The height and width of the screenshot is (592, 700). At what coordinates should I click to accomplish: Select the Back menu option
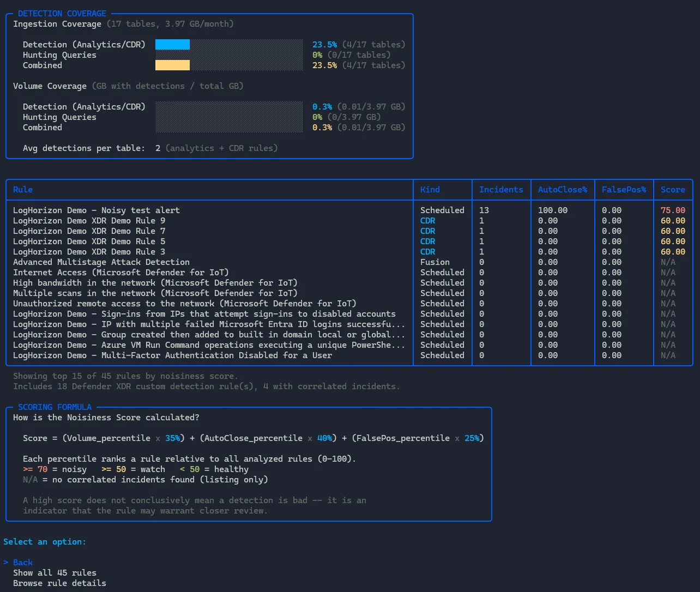(23, 562)
